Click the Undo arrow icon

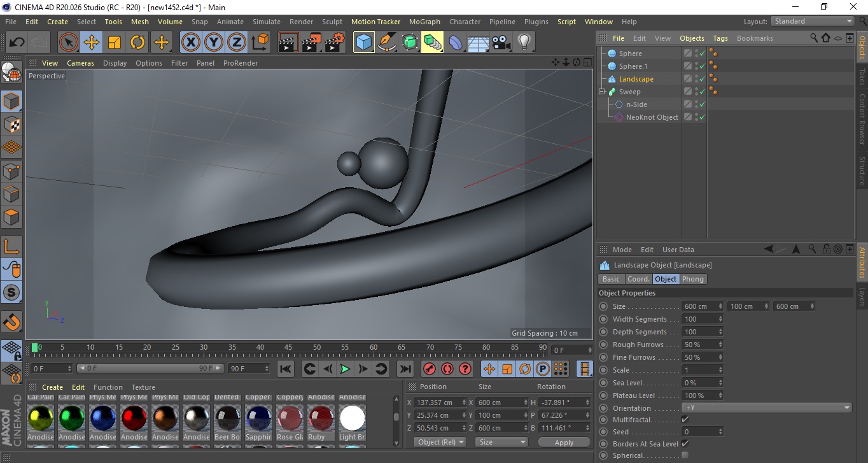17,43
